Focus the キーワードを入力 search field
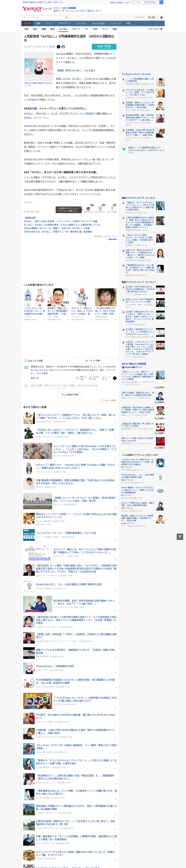The image size is (186, 868). coord(44,18)
